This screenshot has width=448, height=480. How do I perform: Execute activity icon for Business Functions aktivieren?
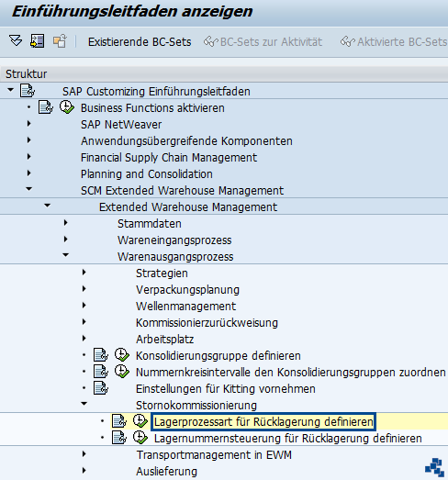click(66, 107)
